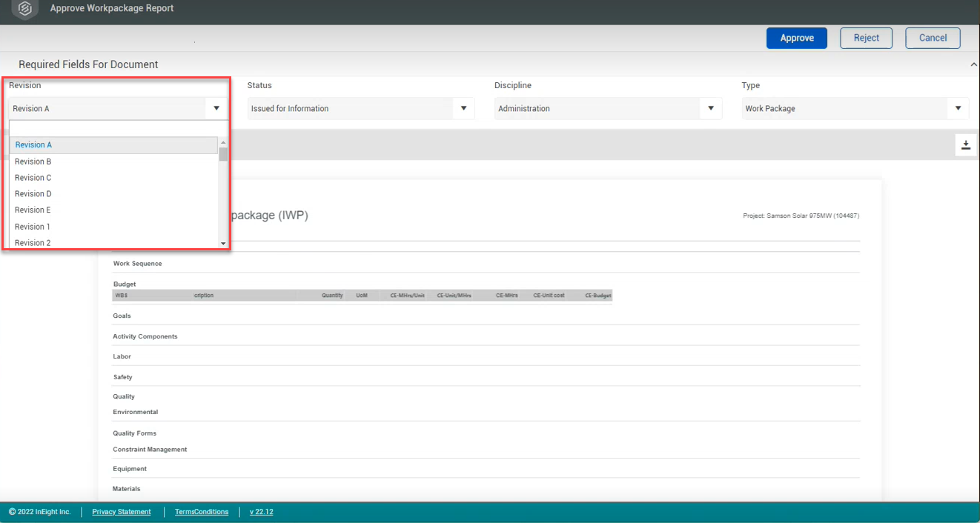This screenshot has width=980, height=523.
Task: Click the Work Sequence heading
Action: [x=137, y=264]
